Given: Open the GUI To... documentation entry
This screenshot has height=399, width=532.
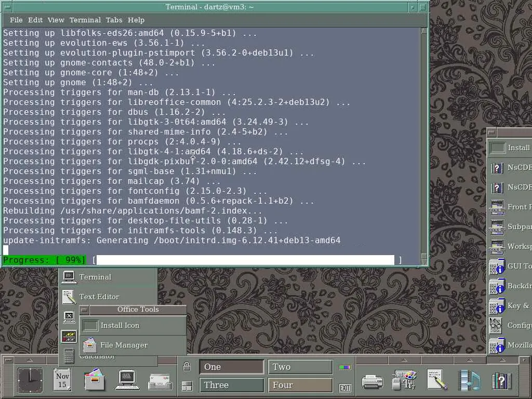Looking at the screenshot, I should [510, 266].
